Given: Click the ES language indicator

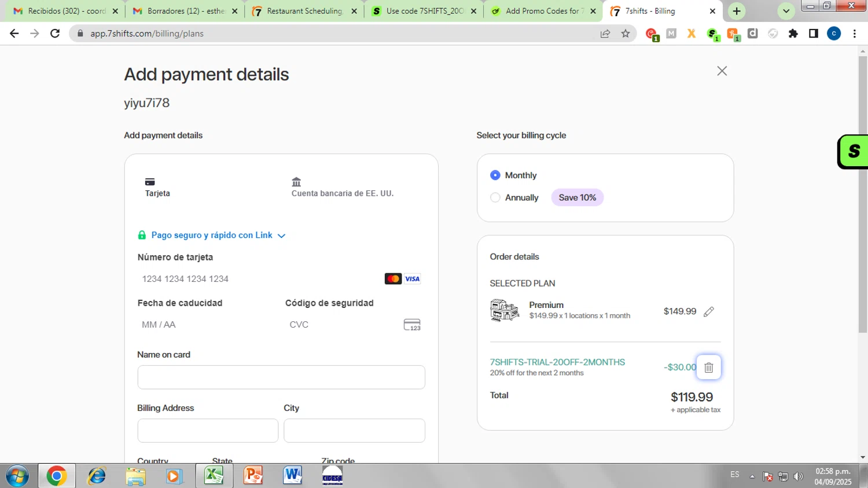Looking at the screenshot, I should coord(734,475).
